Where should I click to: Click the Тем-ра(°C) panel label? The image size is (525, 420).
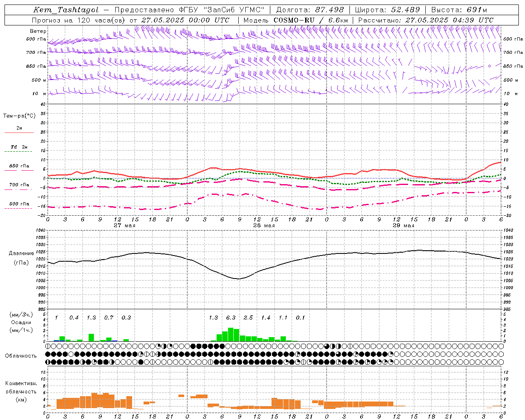(19, 116)
